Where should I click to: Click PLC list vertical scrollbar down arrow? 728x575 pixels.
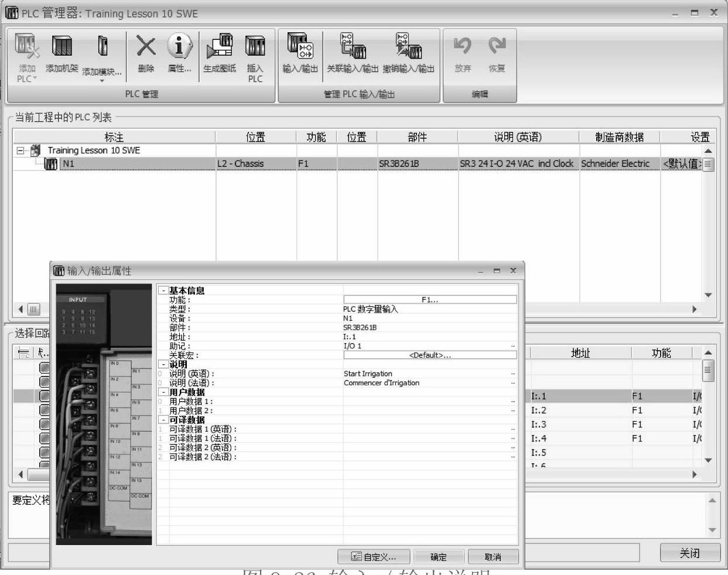click(708, 295)
